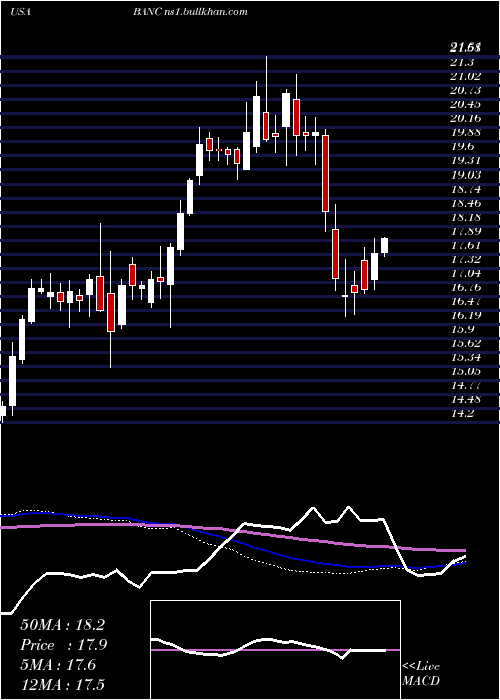
Task: Select the 18.46 price axis label
Action: click(464, 203)
